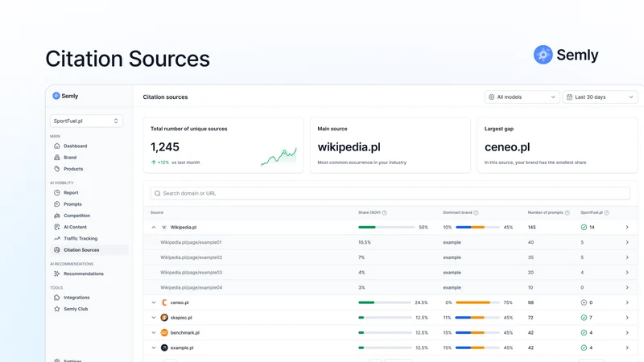This screenshot has width=644, height=362.
Task: Open details arrow for example02 page row
Action: tap(627, 257)
